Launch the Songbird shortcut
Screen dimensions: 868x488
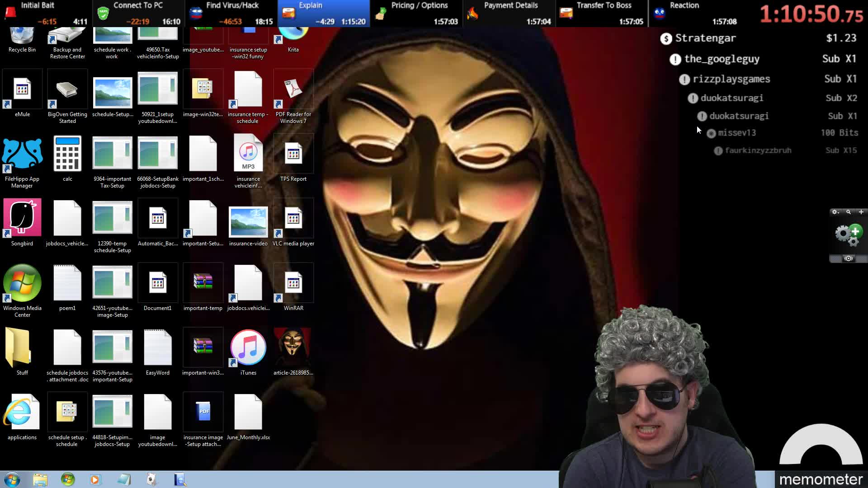[22, 218]
